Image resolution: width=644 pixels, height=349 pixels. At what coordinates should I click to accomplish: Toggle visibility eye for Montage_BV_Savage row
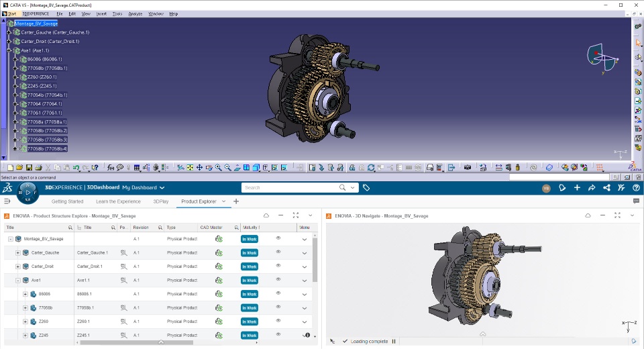pyautogui.click(x=278, y=238)
